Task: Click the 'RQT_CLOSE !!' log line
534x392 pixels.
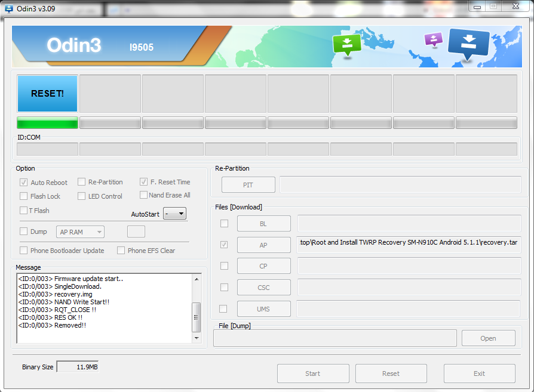Action: (x=57, y=310)
